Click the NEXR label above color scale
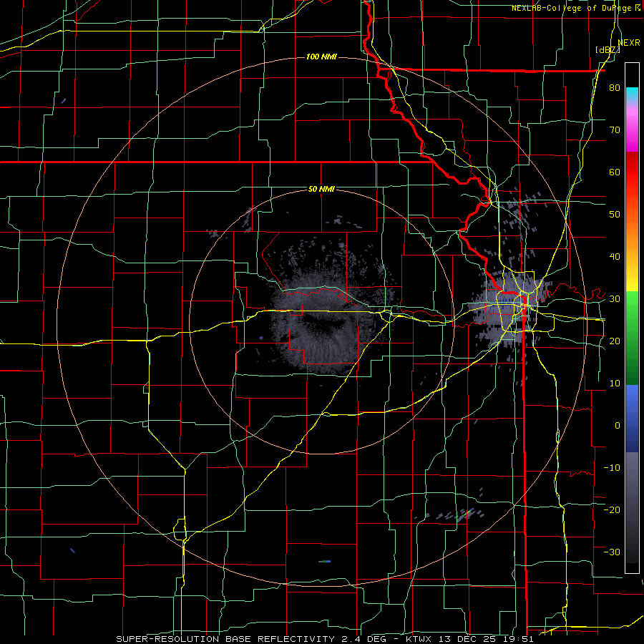 (x=629, y=43)
